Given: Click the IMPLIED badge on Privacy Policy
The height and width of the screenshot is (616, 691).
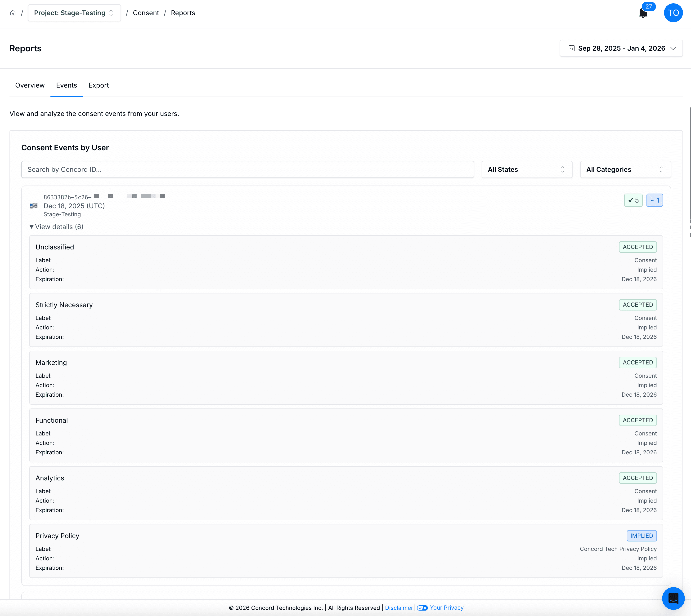Looking at the screenshot, I should pyautogui.click(x=642, y=536).
